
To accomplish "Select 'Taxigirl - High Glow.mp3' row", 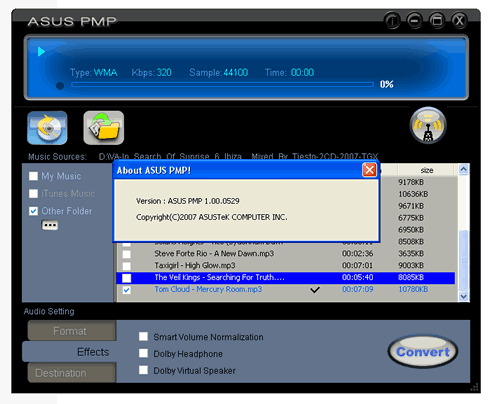I will [x=285, y=266].
